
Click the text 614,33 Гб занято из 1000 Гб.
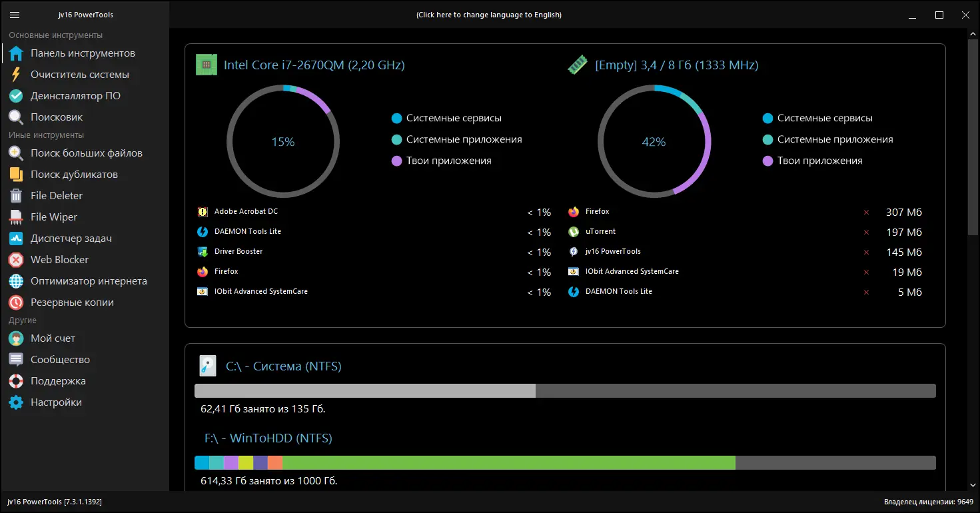coord(269,481)
